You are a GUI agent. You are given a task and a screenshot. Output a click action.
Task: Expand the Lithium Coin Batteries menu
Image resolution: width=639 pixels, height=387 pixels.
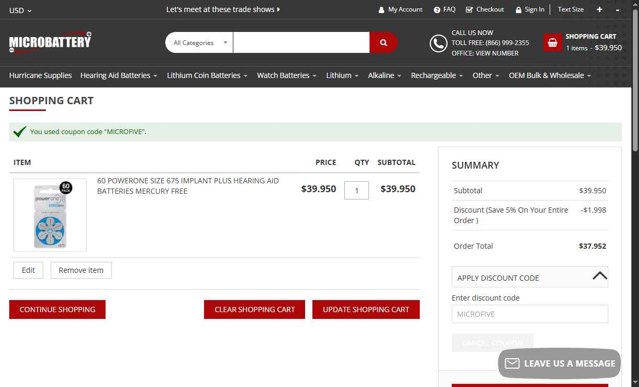point(207,75)
